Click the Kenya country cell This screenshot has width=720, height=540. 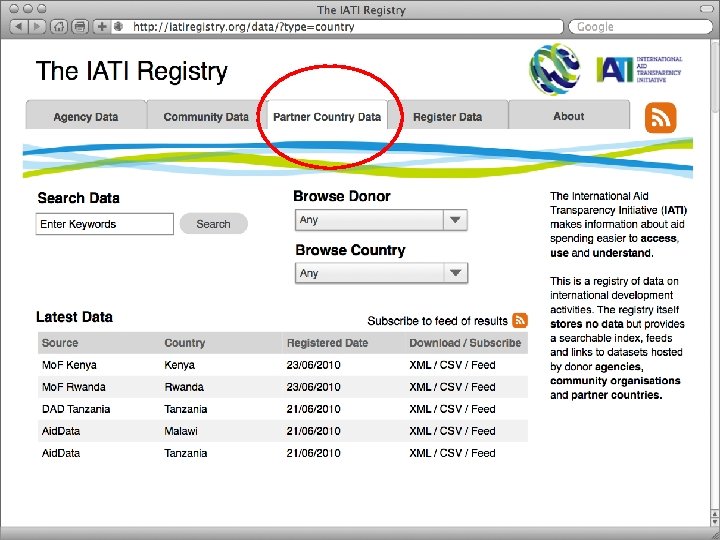pyautogui.click(x=180, y=365)
